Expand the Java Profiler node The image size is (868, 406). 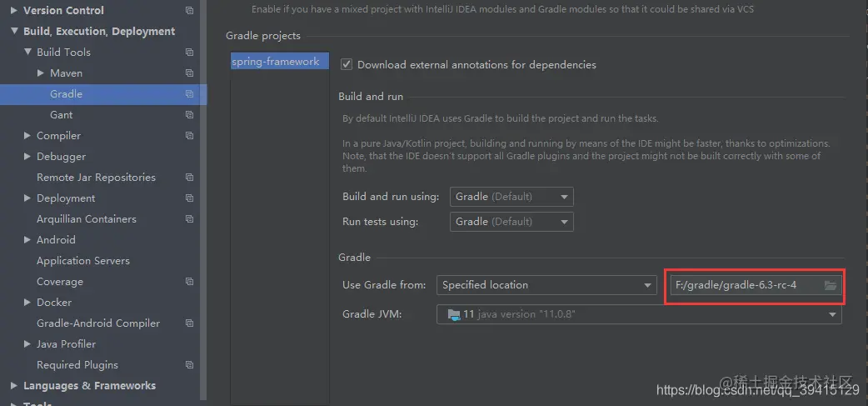pyautogui.click(x=27, y=344)
